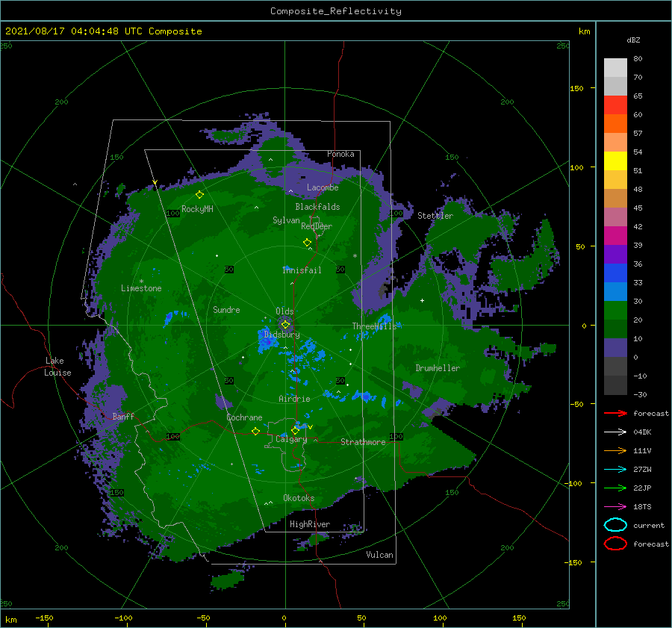Pick the yellow 54-51 dBZ color swatch

pyautogui.click(x=615, y=161)
